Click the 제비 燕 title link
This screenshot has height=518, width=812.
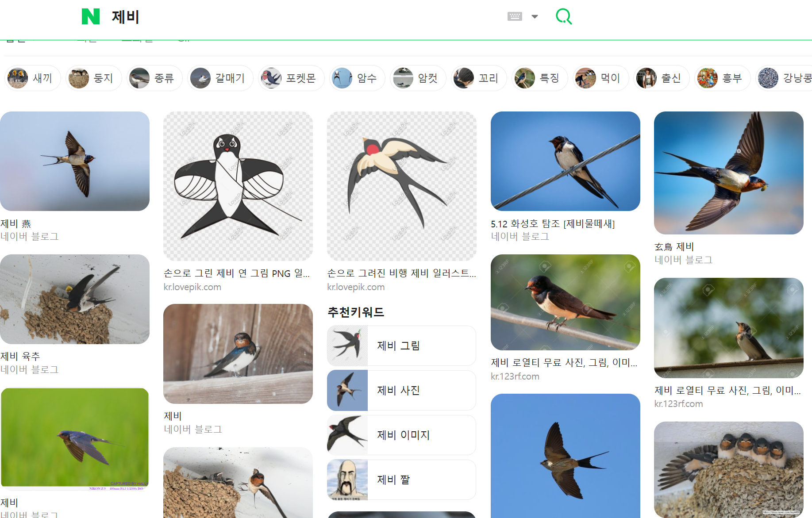16,224
